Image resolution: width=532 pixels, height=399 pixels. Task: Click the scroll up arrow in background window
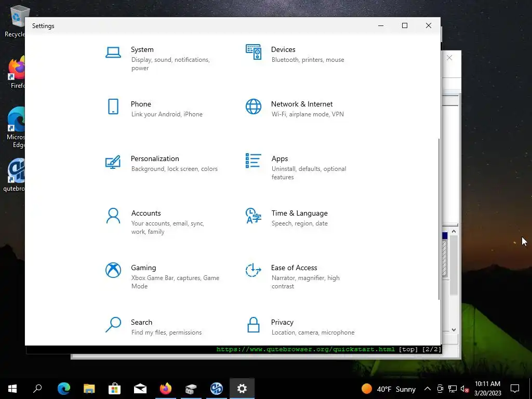point(454,231)
